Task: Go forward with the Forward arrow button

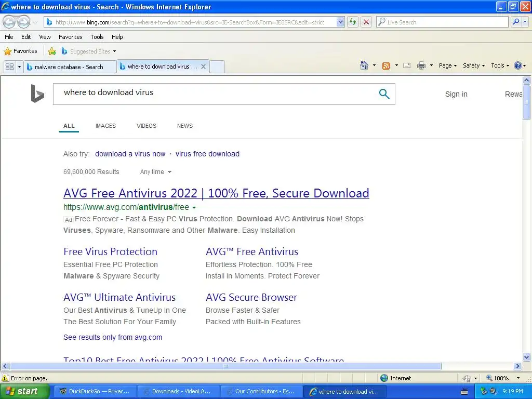Action: point(23,22)
